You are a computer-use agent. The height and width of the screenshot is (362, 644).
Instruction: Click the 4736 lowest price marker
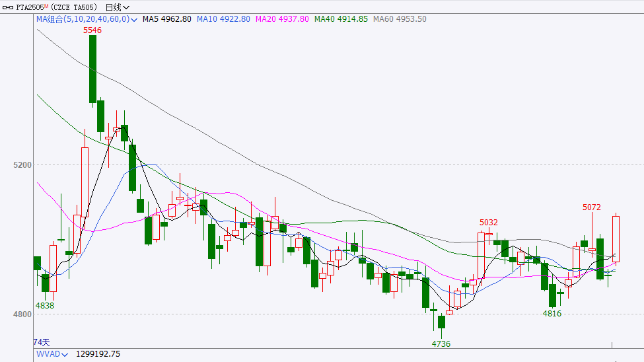(441, 344)
